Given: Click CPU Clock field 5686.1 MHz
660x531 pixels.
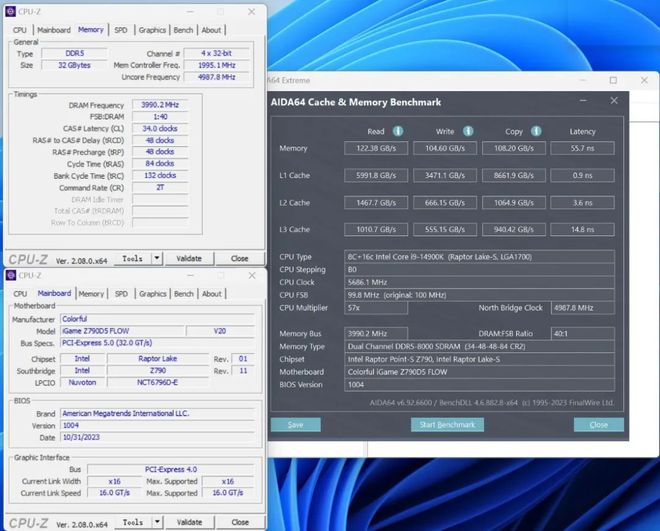Looking at the screenshot, I should tap(479, 282).
